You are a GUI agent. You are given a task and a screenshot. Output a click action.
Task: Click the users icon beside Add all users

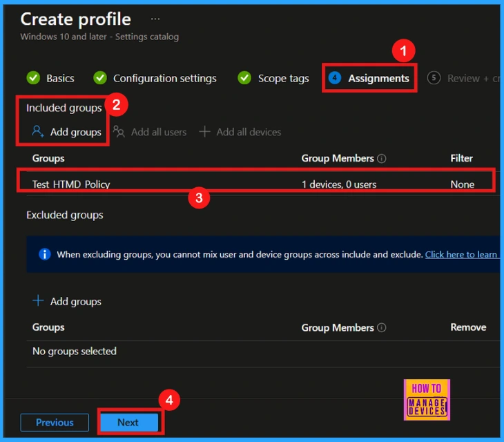coord(119,131)
